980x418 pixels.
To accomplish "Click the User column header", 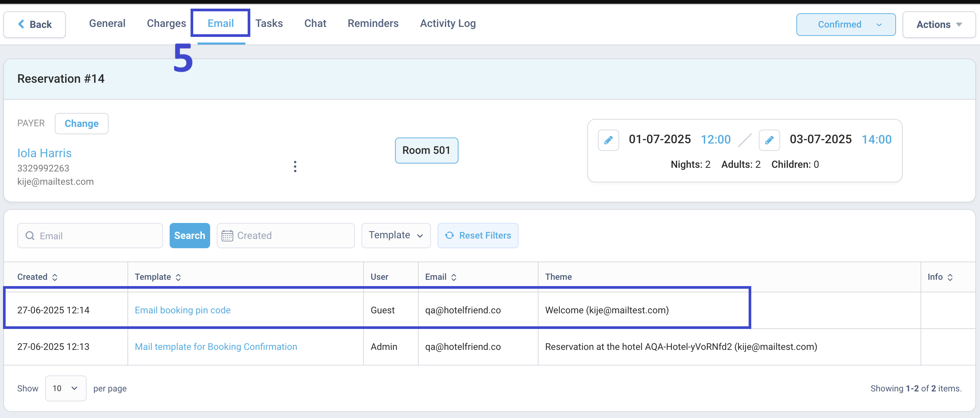I will (379, 277).
